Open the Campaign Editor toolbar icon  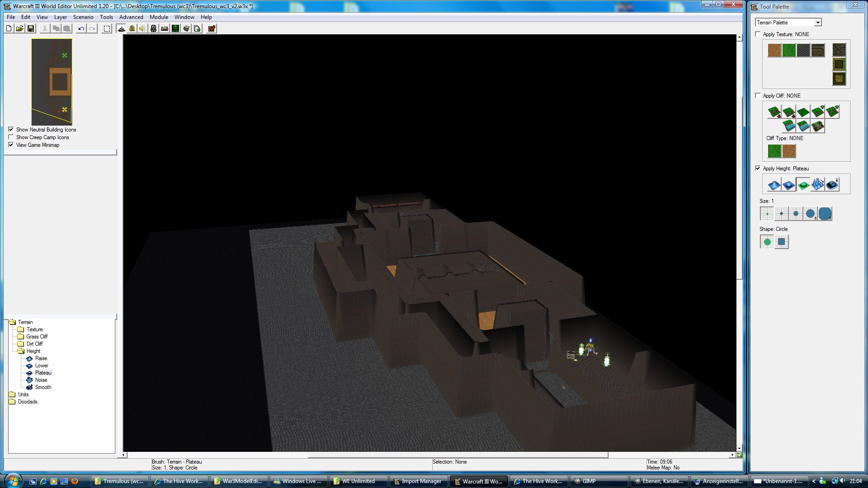pos(165,28)
